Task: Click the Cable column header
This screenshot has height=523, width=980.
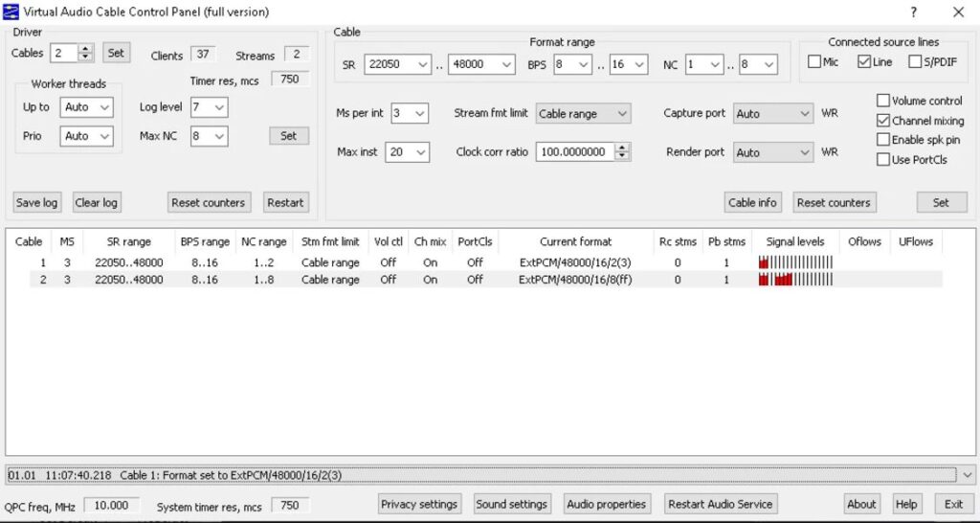Action: pos(29,241)
